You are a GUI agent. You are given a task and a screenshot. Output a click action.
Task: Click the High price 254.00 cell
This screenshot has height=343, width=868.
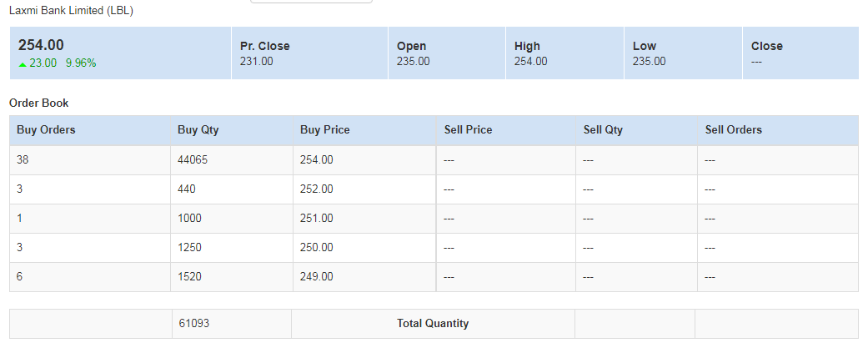pyautogui.click(x=564, y=53)
